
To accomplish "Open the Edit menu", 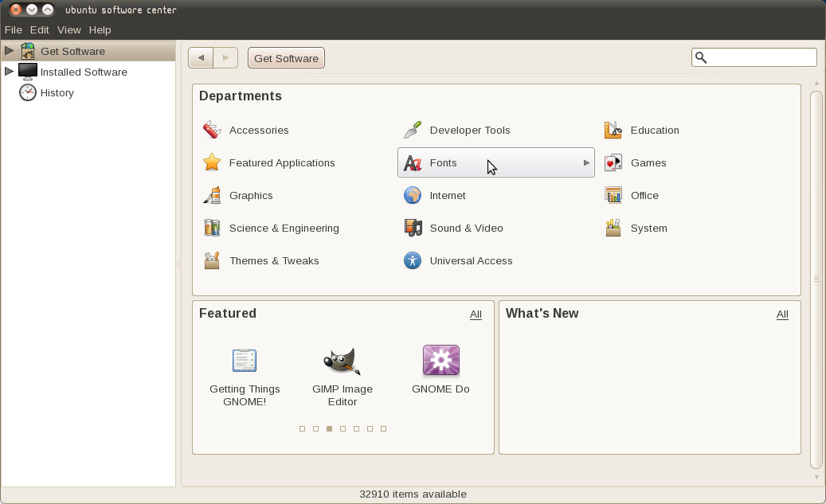I will [x=40, y=30].
